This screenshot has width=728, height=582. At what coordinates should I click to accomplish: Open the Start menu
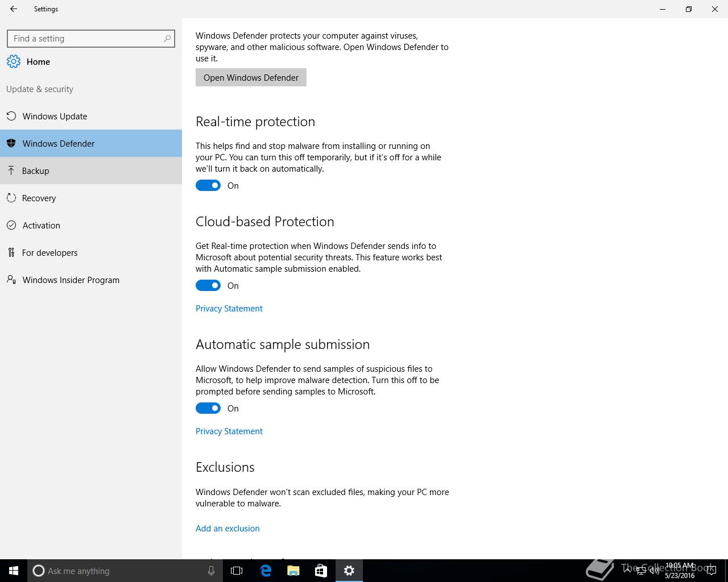coord(14,571)
